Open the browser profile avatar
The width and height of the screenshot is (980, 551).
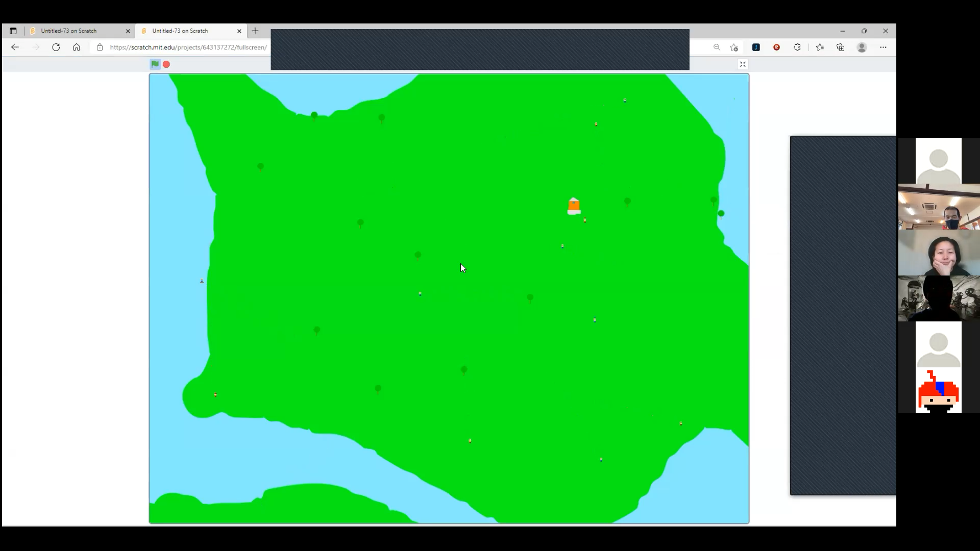pyautogui.click(x=862, y=47)
